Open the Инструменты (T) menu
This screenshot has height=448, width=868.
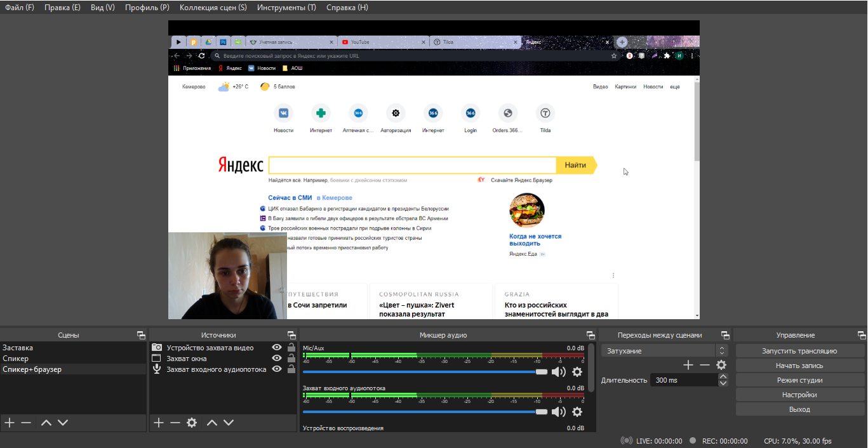(x=286, y=8)
